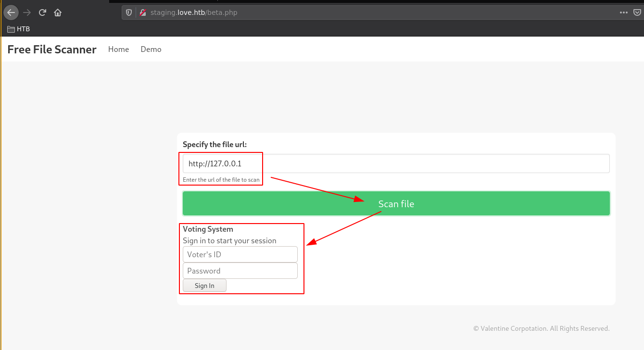
Task: Click the forward navigation arrow
Action: click(x=26, y=12)
